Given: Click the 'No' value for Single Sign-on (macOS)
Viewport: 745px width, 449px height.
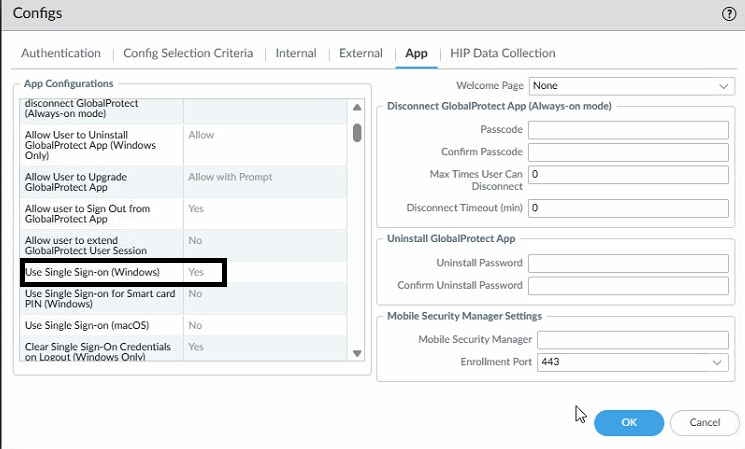Looking at the screenshot, I should tap(195, 325).
